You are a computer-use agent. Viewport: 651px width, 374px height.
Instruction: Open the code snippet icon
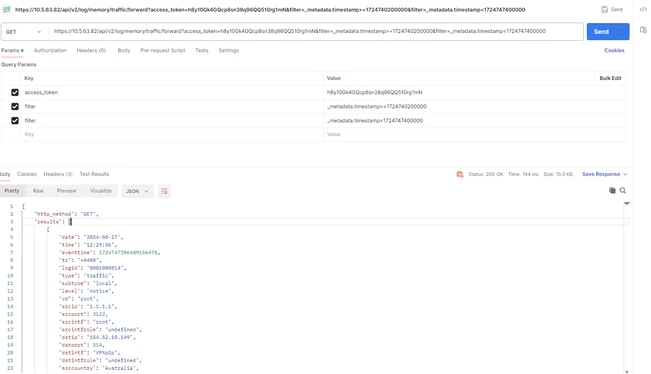(x=643, y=9)
